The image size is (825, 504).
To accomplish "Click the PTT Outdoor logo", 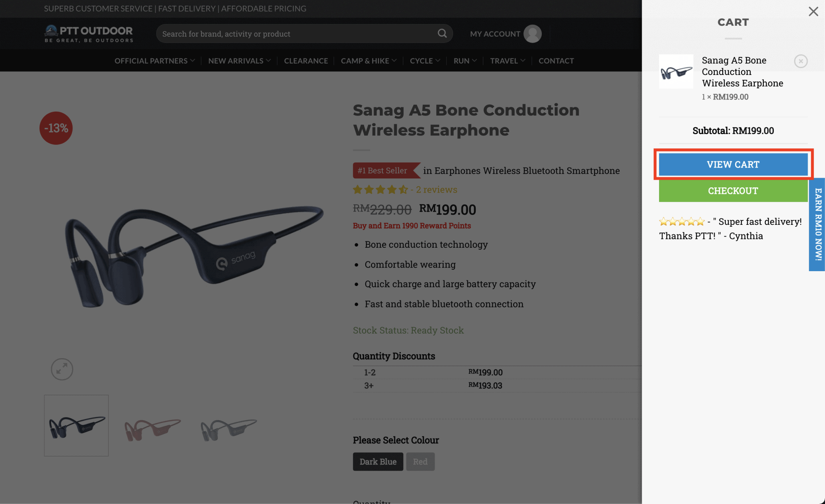I will tap(89, 33).
